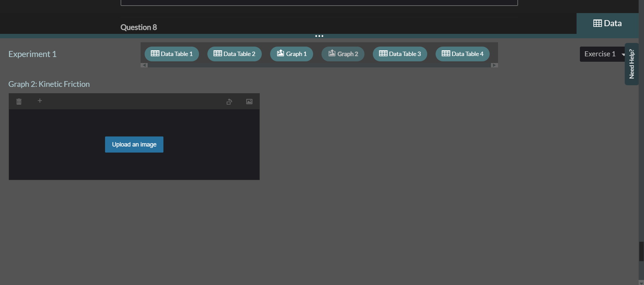The height and width of the screenshot is (285, 644).
Task: Click the Experiment 1 label
Action: point(33,54)
